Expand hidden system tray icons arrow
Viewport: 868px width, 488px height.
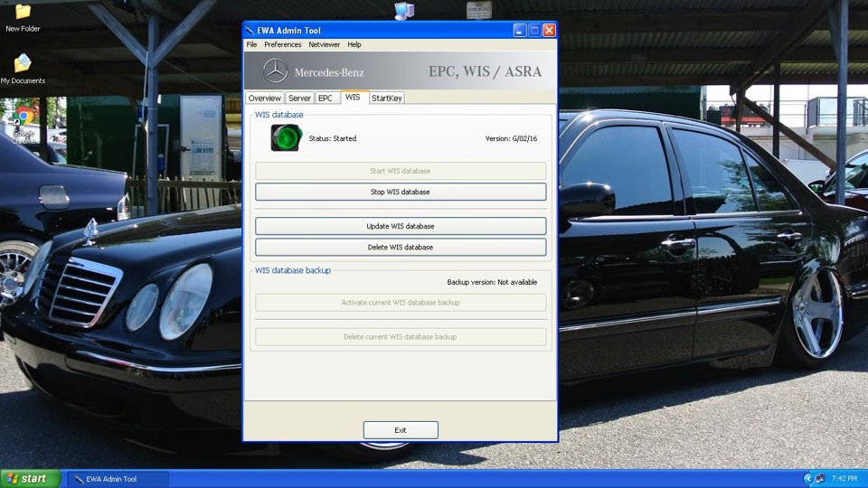click(x=807, y=479)
